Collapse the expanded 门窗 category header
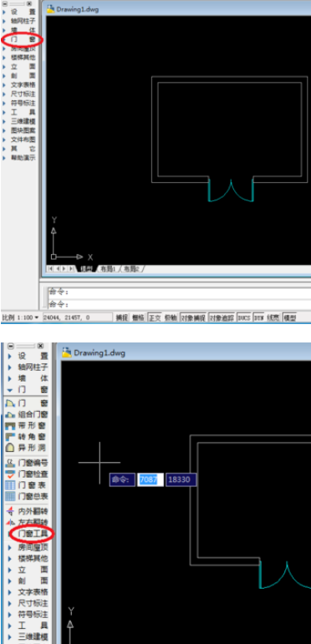This screenshot has width=311, height=644. pos(28,389)
